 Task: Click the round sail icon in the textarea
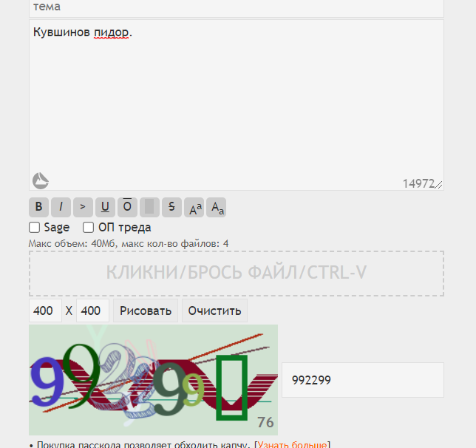41,180
